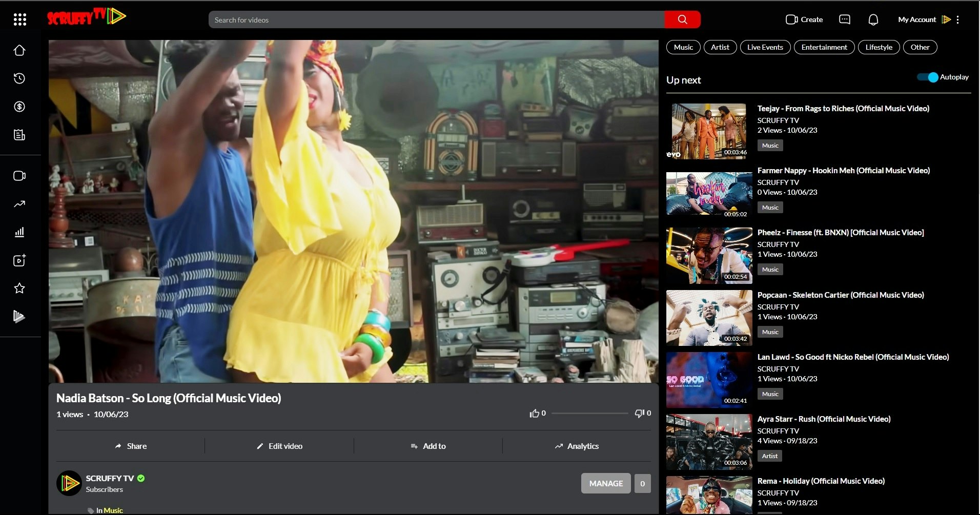Screen dimensions: 980x515
Task: Open the articles news sidebar icon
Action: point(19,135)
